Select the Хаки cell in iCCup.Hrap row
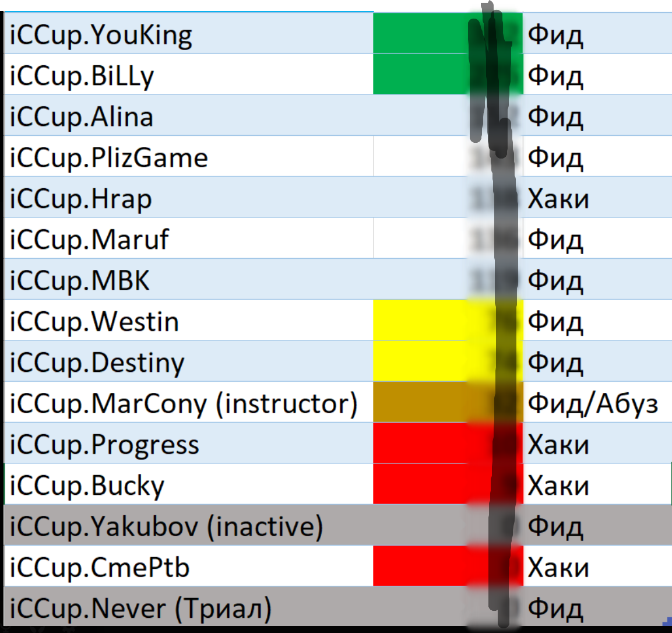 coord(597,197)
